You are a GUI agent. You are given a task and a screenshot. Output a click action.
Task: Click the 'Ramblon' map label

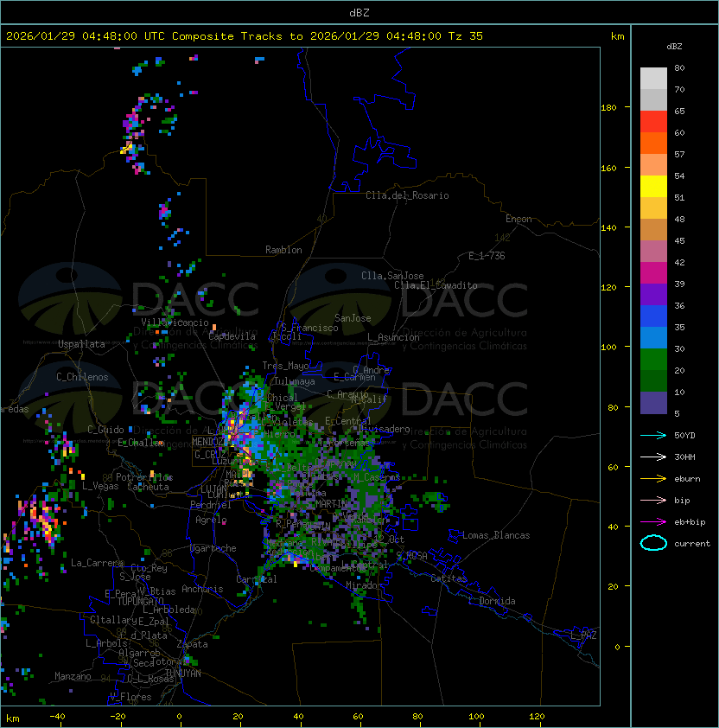(283, 250)
